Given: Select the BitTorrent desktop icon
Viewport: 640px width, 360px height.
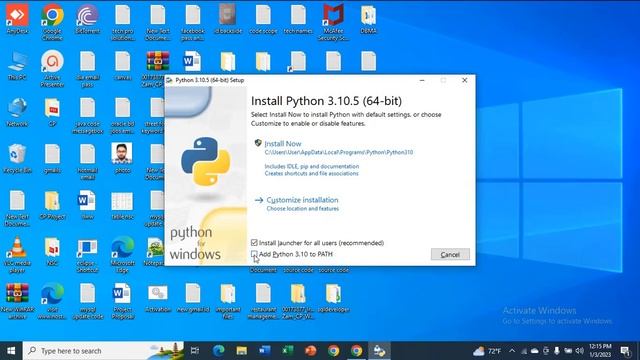Looking at the screenshot, I should point(87,19).
